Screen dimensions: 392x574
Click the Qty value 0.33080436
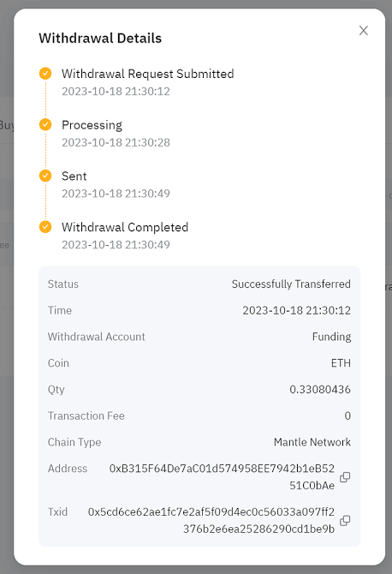[x=320, y=390]
